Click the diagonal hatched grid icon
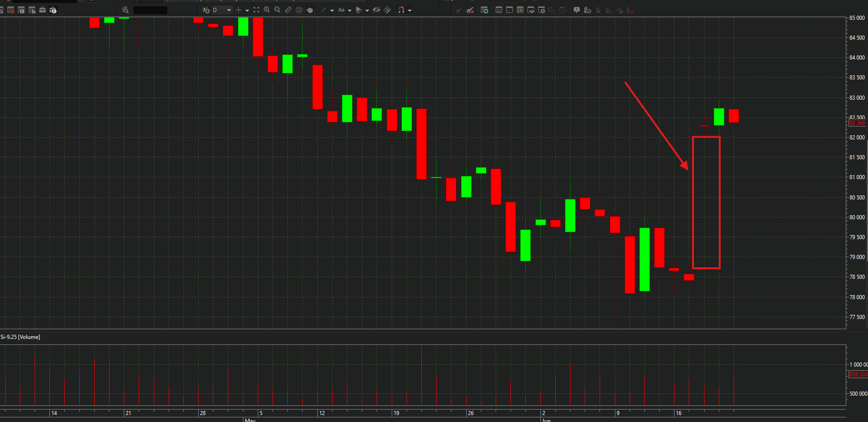This screenshot has width=868, height=422. pyautogui.click(x=388, y=10)
